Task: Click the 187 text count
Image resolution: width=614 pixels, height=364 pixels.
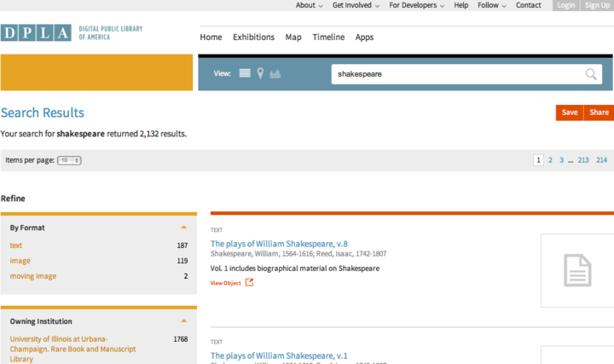Action: click(182, 246)
